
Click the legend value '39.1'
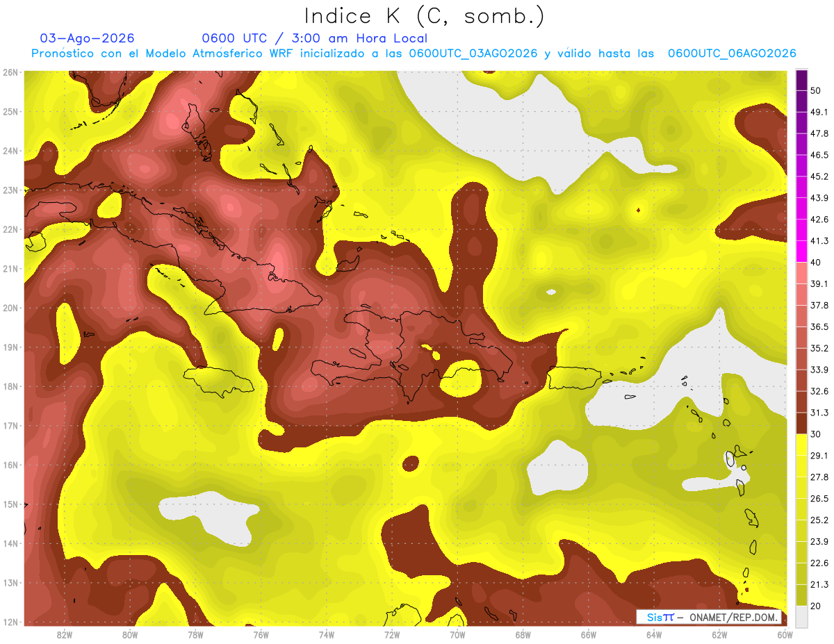pos(819,283)
